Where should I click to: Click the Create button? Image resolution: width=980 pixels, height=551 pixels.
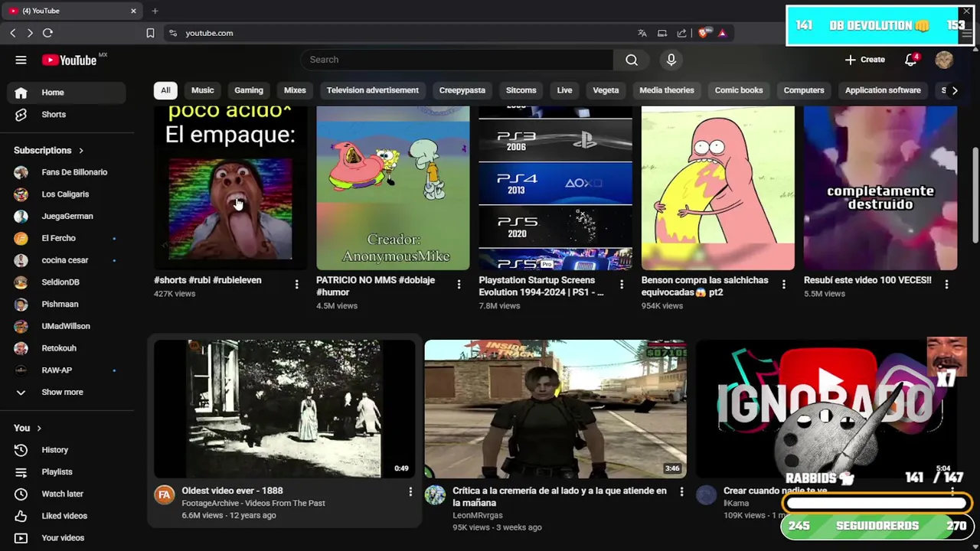pos(865,60)
